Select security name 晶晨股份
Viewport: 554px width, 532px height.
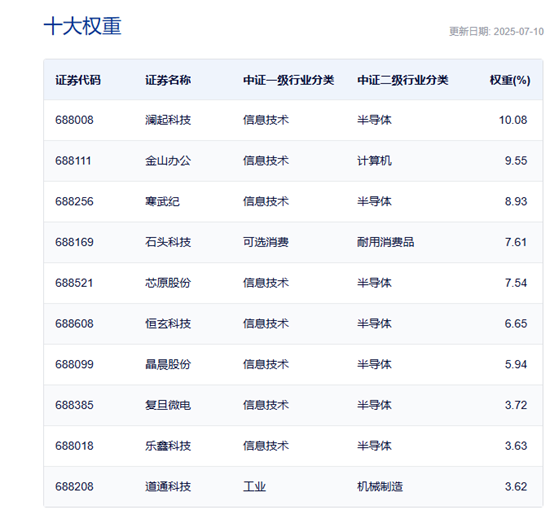click(x=168, y=364)
